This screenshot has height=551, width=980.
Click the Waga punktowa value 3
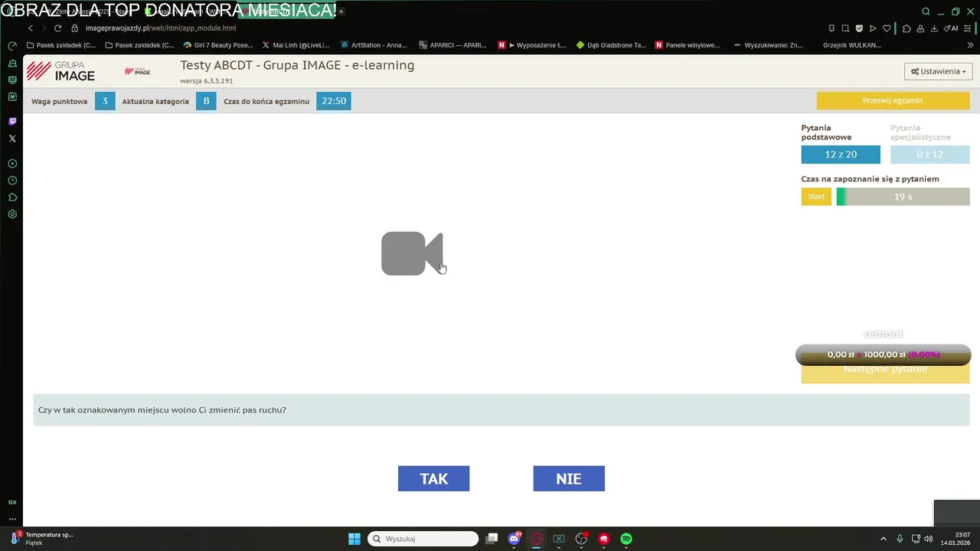[x=105, y=101]
